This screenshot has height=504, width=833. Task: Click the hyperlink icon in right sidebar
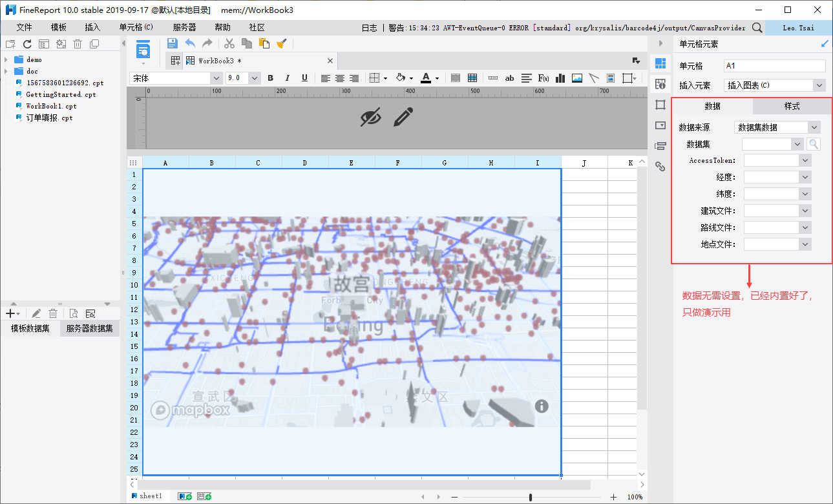pos(660,166)
